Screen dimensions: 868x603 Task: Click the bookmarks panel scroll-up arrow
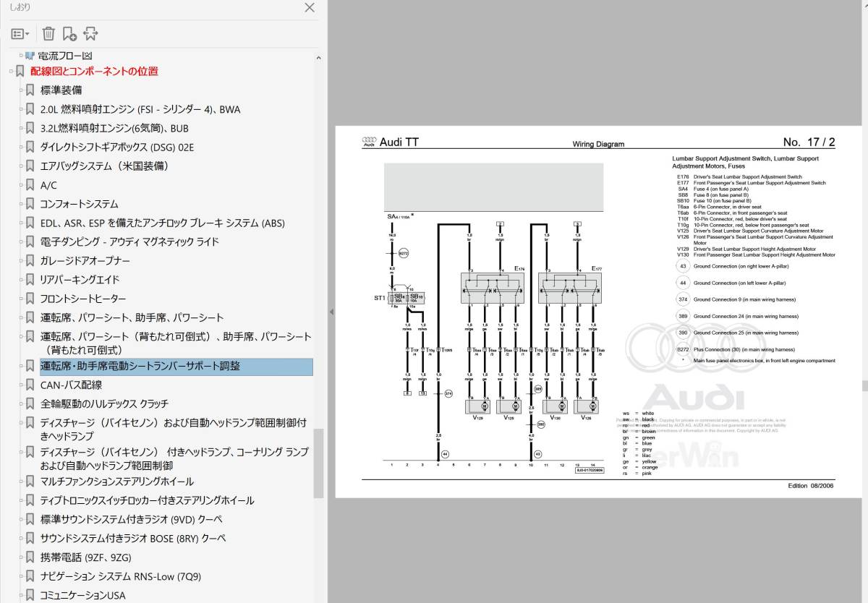tap(318, 57)
